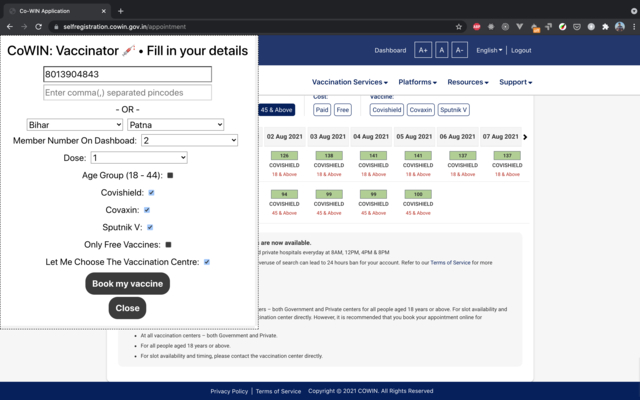This screenshot has width=640, height=400.
Task: Close the Vaccinator popup
Action: 127,308
